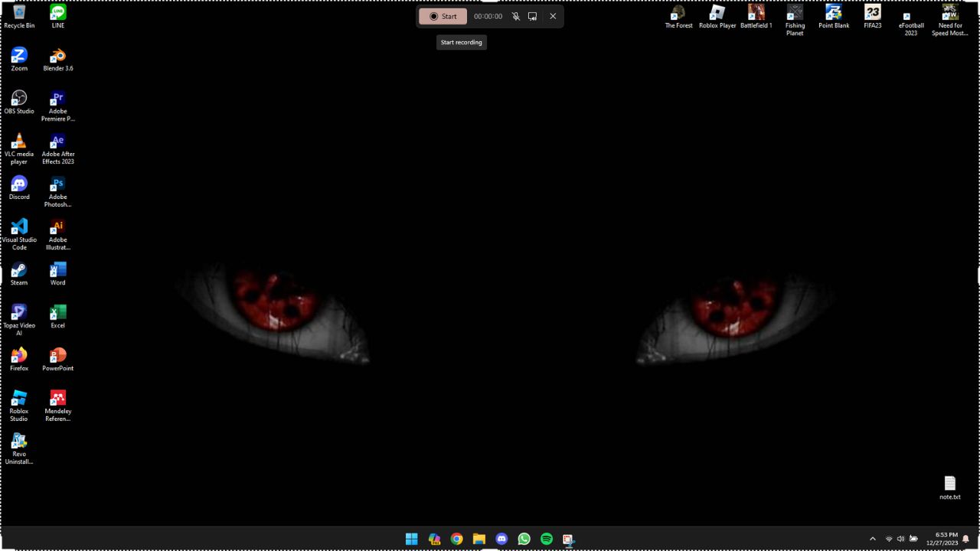
Task: Open Adobe Premiere Pro
Action: [57, 98]
